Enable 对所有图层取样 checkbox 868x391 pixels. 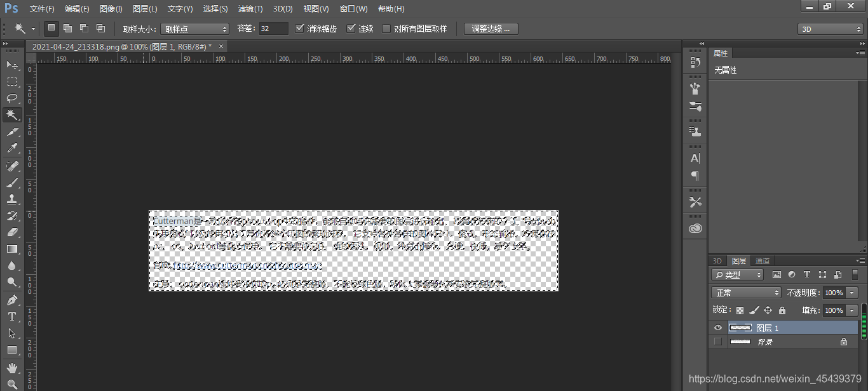click(x=386, y=29)
